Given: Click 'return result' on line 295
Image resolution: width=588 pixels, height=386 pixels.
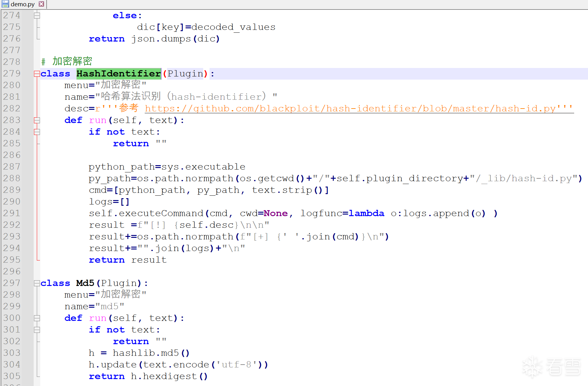Looking at the screenshot, I should [128, 260].
